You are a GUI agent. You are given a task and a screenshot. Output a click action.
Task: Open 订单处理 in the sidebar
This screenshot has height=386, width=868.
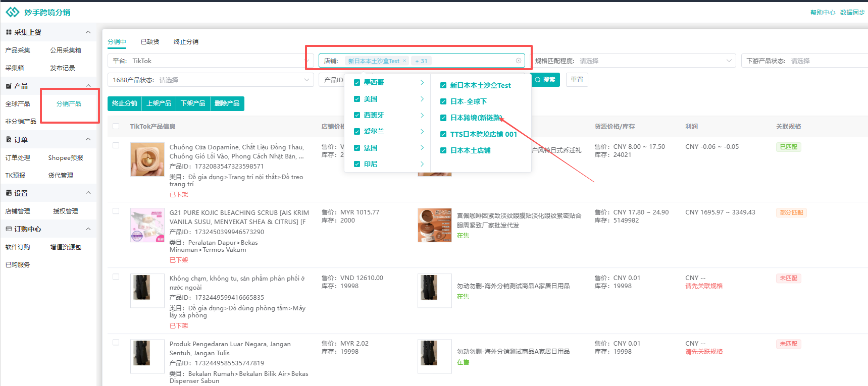click(x=18, y=157)
